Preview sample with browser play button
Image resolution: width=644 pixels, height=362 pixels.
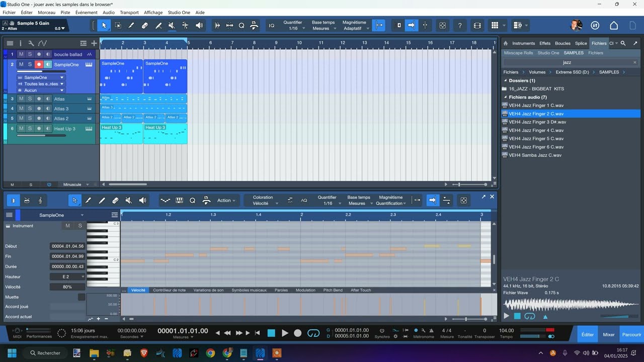[x=507, y=316]
